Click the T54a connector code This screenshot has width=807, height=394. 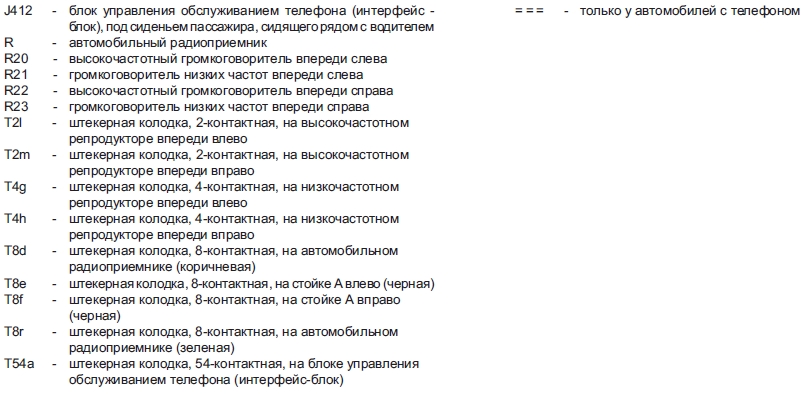tap(20, 364)
